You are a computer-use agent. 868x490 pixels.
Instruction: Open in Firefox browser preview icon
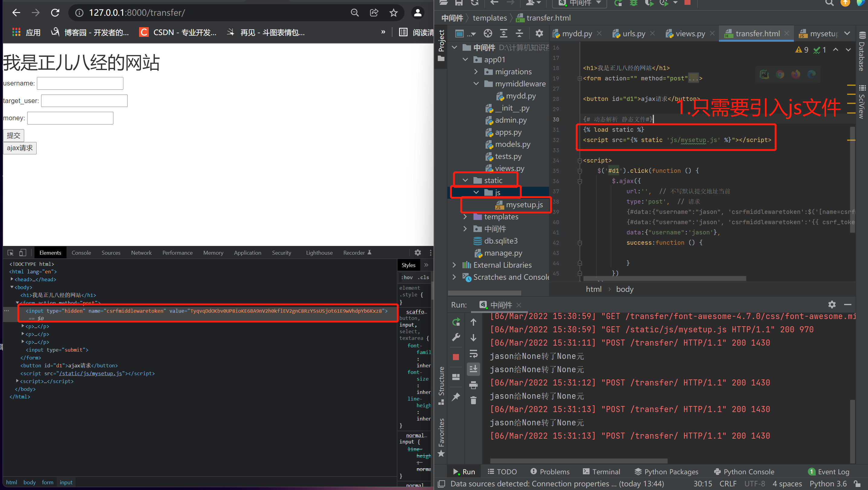(795, 74)
